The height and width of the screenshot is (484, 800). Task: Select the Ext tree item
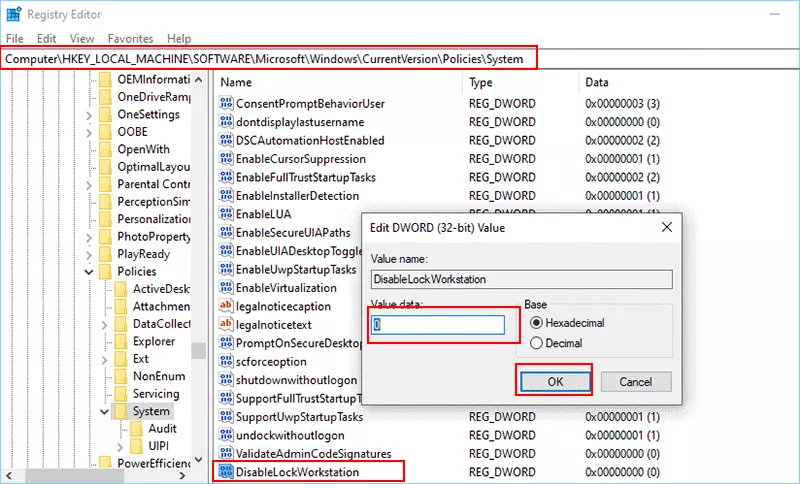141,359
